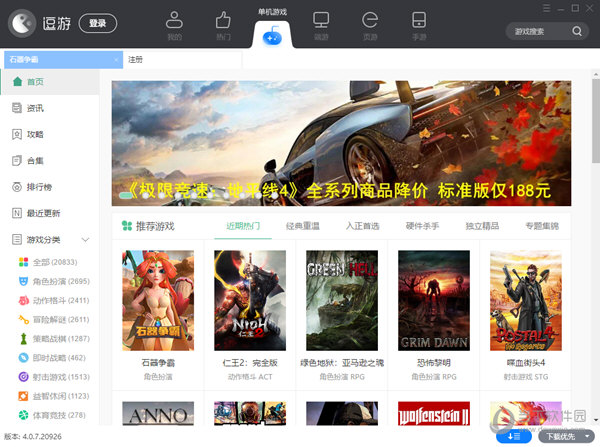
Task: Click the 逗游 Pac-Man logo icon
Action: pyautogui.click(x=22, y=23)
